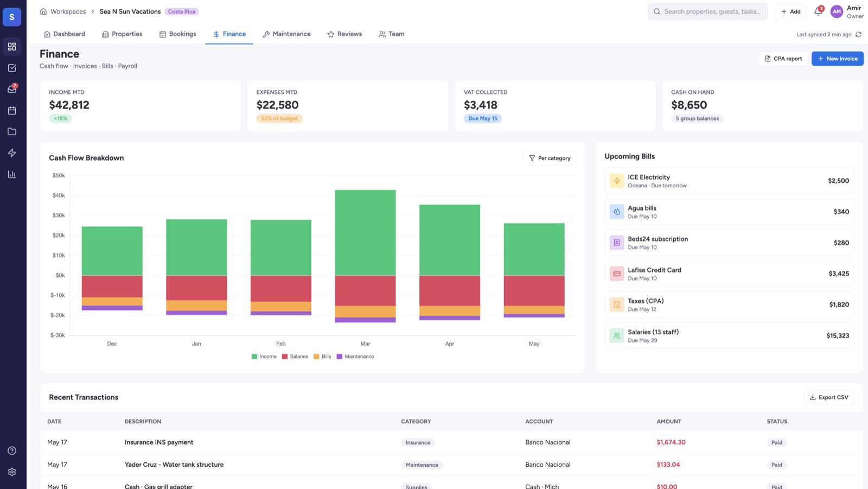Image resolution: width=868 pixels, height=489 pixels.
Task: Click the Costa Rica tag
Action: coord(182,11)
